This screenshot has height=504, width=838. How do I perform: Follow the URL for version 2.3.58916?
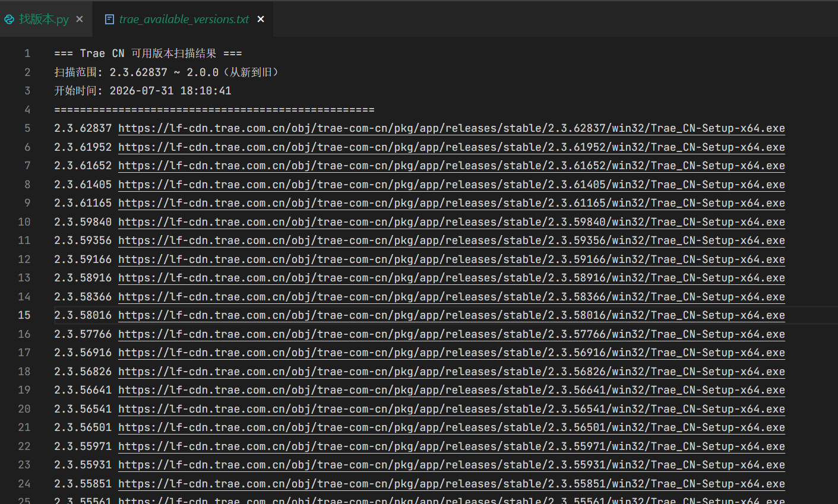(x=451, y=278)
